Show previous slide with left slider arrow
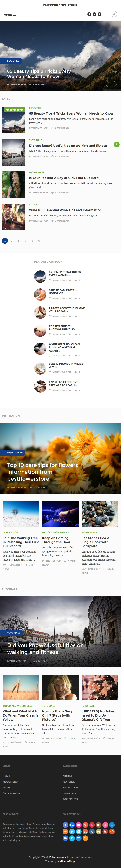 106,84
